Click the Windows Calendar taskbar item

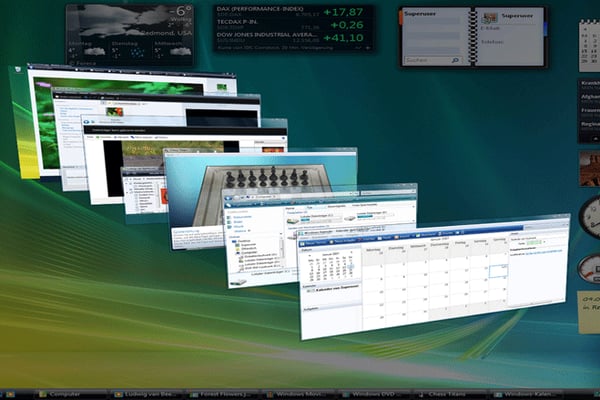(532, 394)
